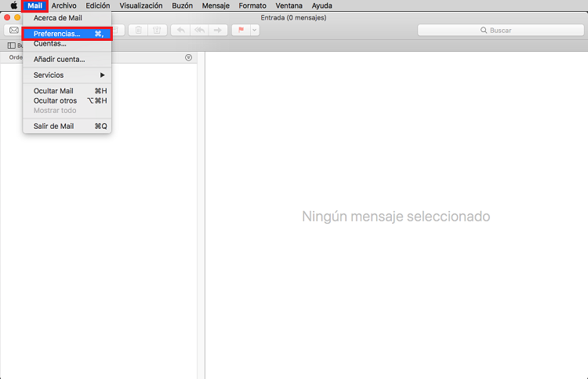Click the Forward arrow icon
This screenshot has height=379, width=588.
[x=218, y=31]
